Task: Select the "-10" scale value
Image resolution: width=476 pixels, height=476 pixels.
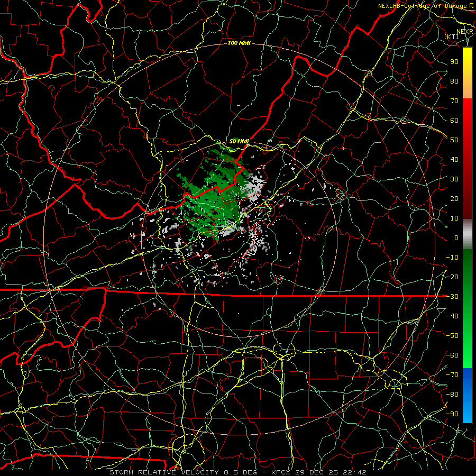Action: point(452,258)
